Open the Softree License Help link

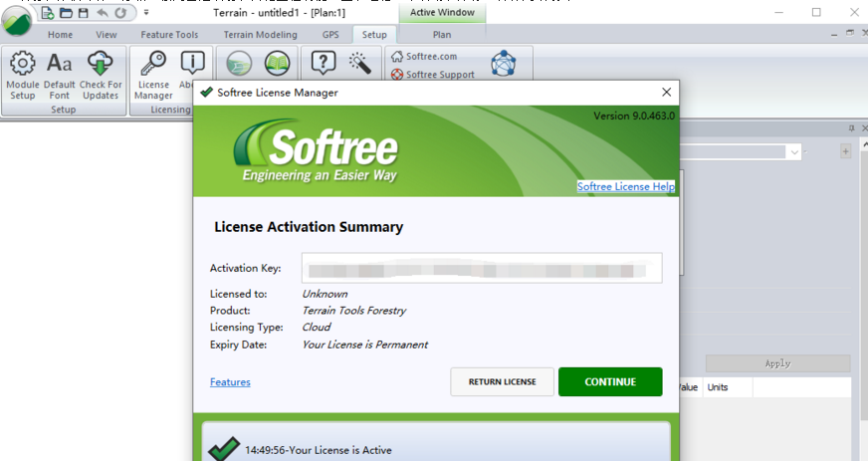pyautogui.click(x=625, y=186)
